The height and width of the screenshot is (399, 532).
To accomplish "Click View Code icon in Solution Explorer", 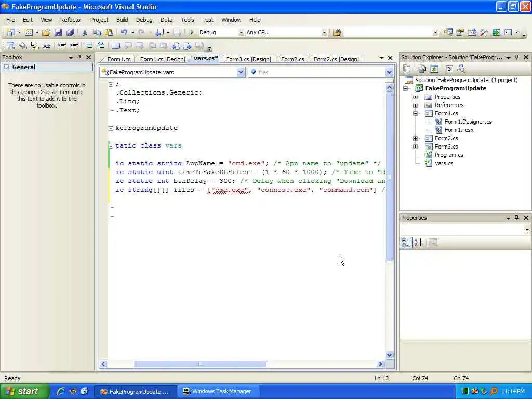I will click(x=449, y=69).
